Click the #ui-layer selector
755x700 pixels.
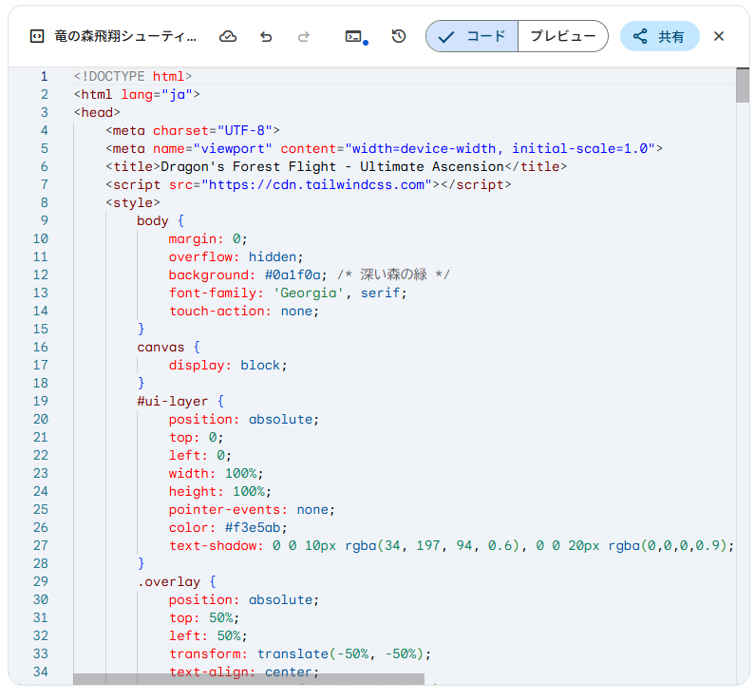(173, 402)
